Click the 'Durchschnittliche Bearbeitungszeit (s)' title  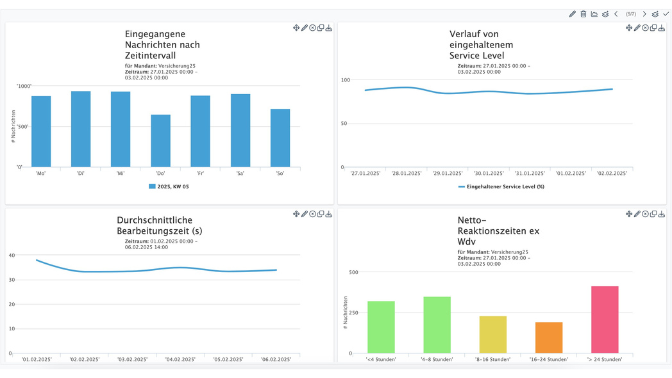(159, 225)
